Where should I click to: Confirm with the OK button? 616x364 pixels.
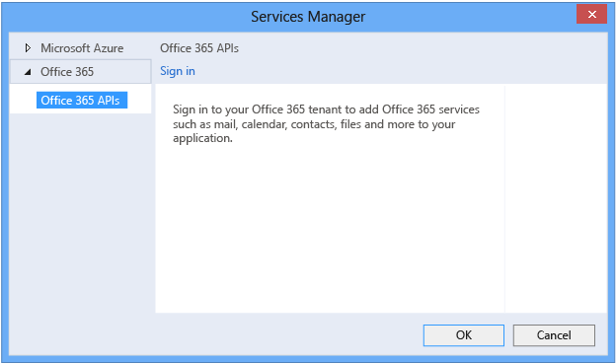coord(464,335)
